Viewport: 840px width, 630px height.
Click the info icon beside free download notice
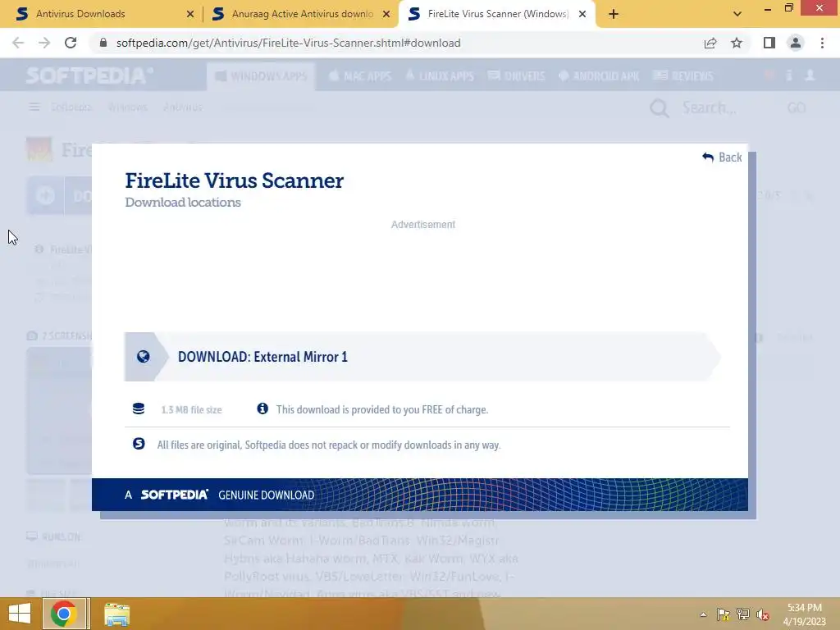262,409
